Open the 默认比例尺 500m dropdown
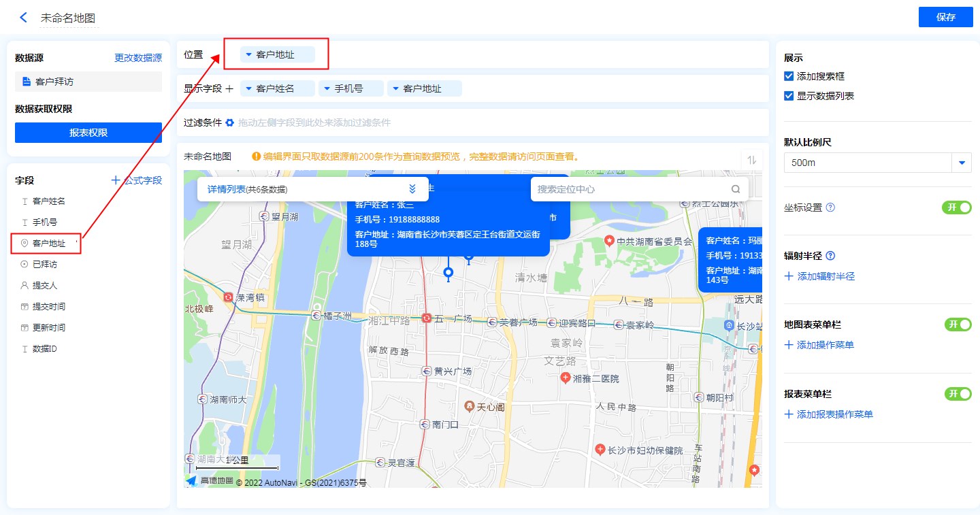980x515 pixels. point(962,163)
